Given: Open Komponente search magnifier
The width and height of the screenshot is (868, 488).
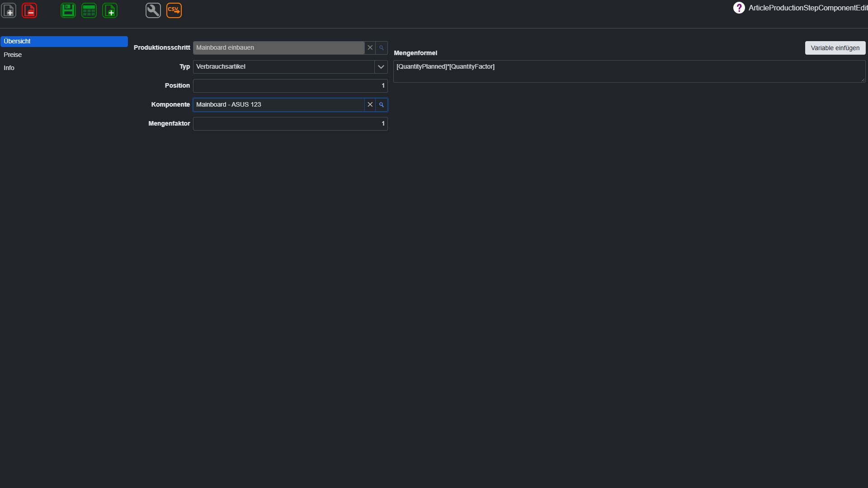Looking at the screenshot, I should pyautogui.click(x=382, y=105).
